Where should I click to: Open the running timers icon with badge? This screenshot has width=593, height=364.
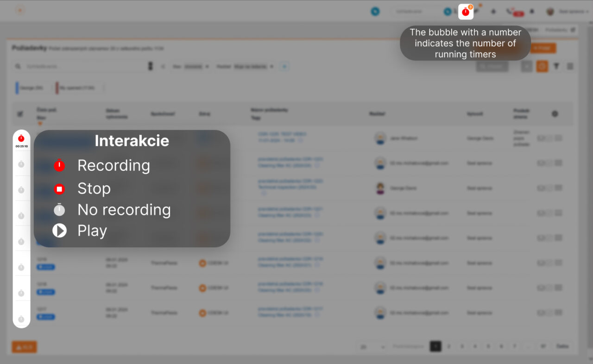466,12
